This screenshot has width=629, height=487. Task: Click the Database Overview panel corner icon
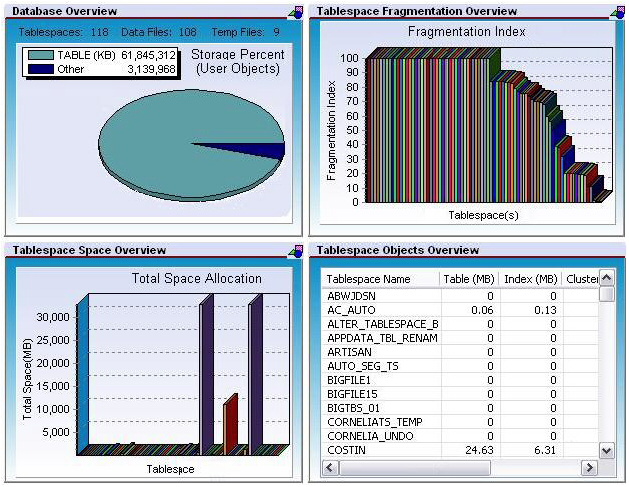[296, 12]
